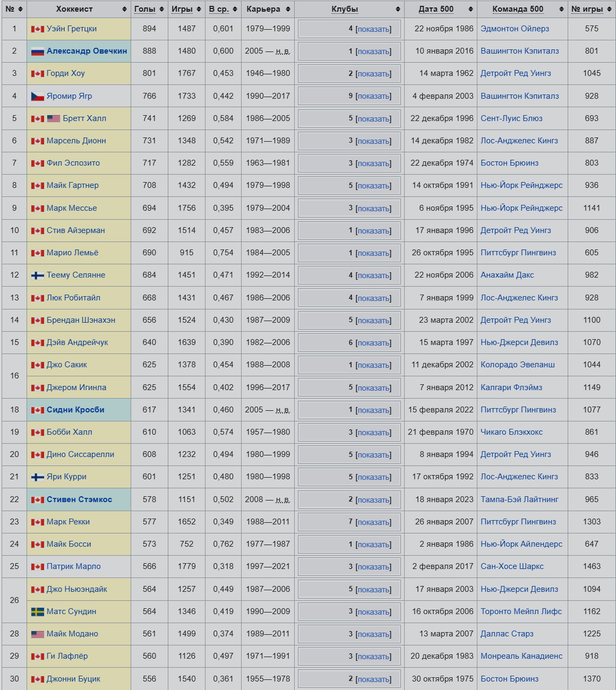
Task: Open Колорадо Эвеланш team link
Action: [518, 365]
